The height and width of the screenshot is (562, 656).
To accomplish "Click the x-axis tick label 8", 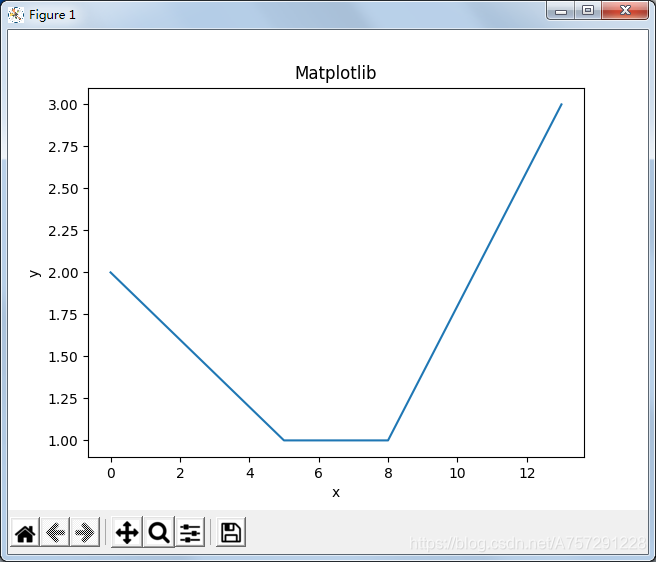I will [388, 473].
